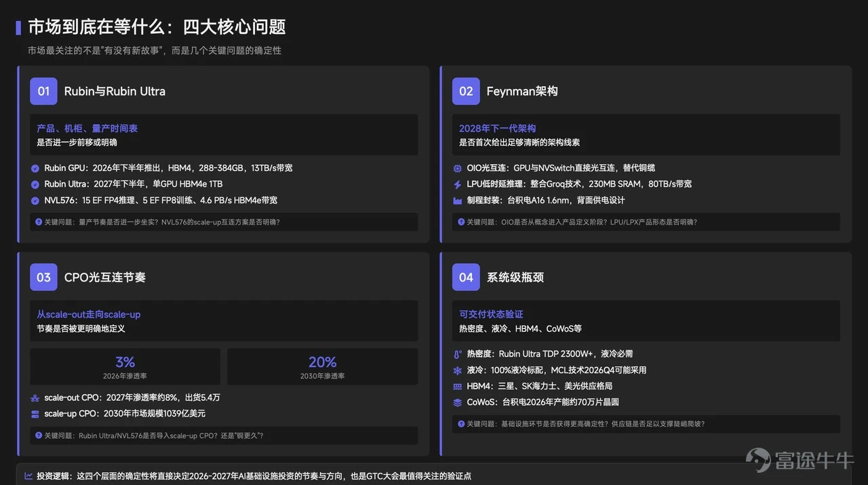Click the card title Feynman架构

(522, 91)
